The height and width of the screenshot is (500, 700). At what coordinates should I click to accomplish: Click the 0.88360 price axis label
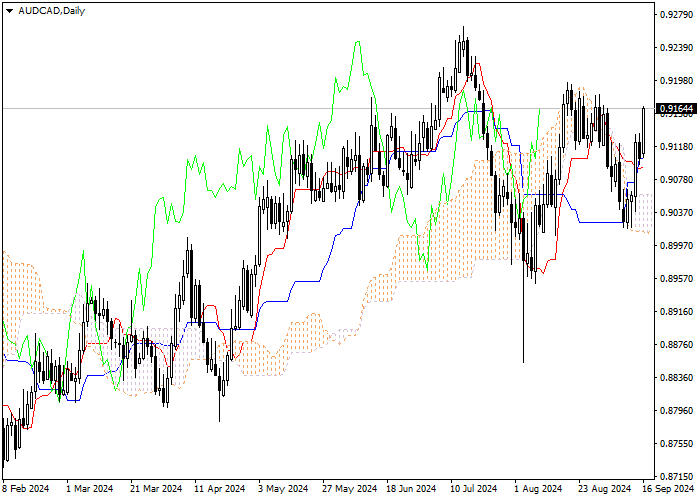point(676,378)
